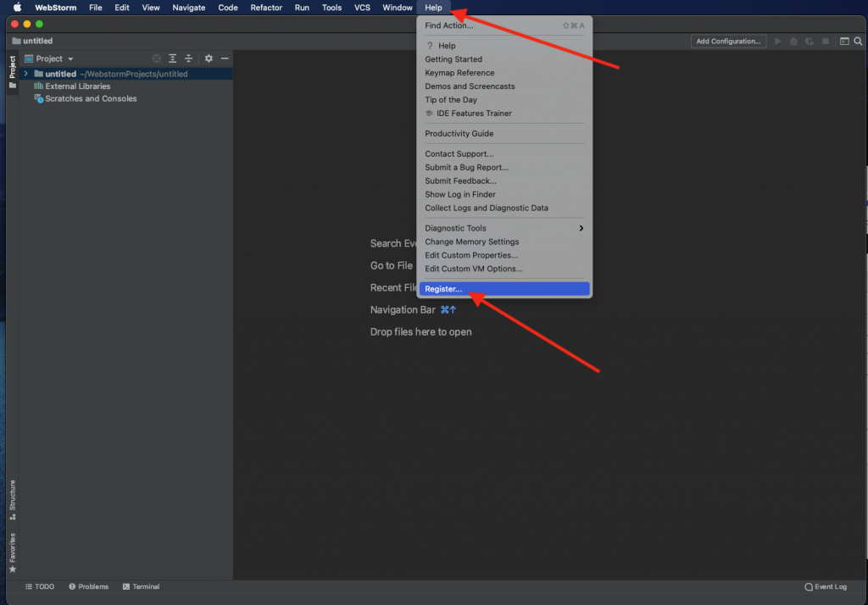Select Collect Logs and Diagnostic Data

coord(504,208)
